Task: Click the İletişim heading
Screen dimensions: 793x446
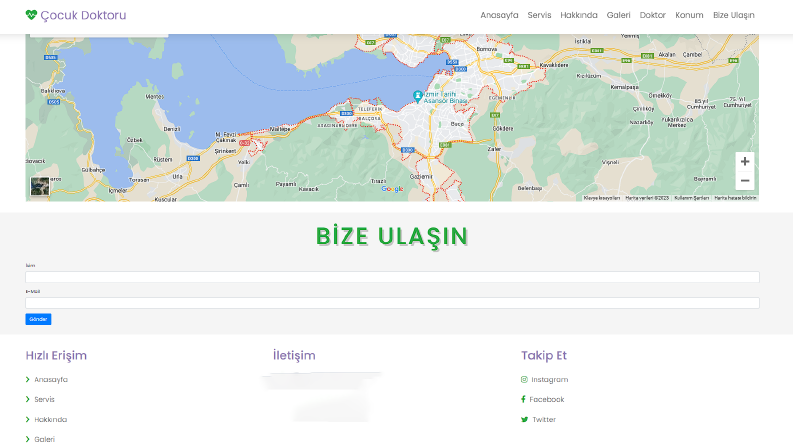Action: 294,355
